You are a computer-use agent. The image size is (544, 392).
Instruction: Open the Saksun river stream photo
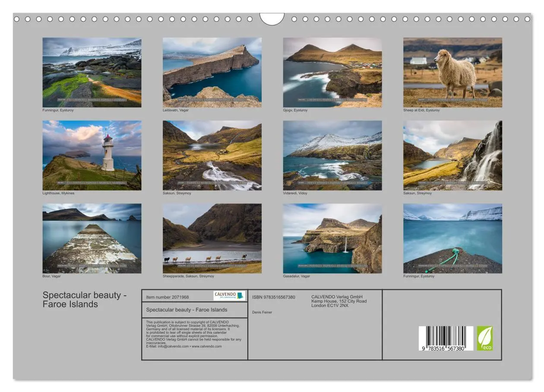pyautogui.click(x=212, y=155)
